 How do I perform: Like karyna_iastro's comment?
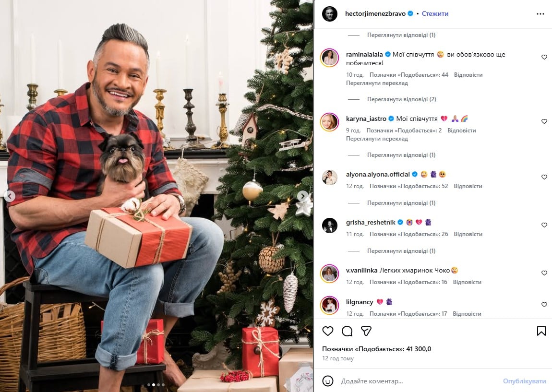544,121
